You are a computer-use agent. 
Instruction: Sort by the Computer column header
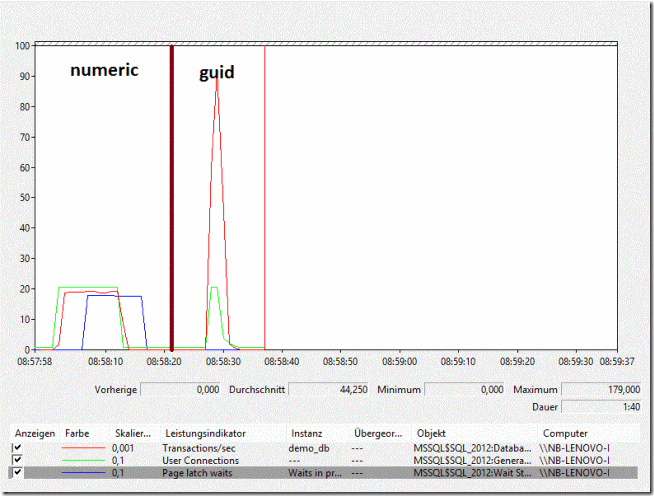click(x=589, y=433)
